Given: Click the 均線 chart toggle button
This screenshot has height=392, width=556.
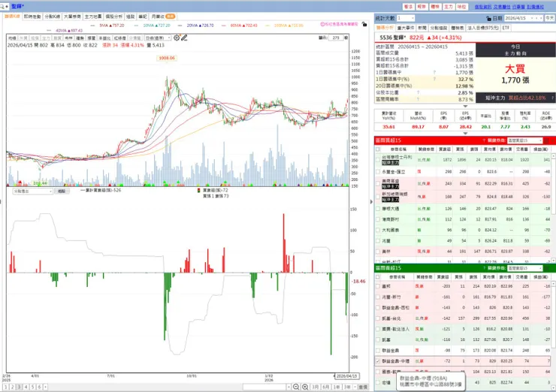Looking at the screenshot, I should (x=12, y=38).
